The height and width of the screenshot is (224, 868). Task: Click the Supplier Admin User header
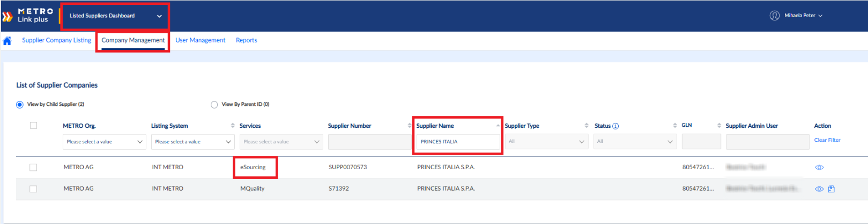coord(752,126)
